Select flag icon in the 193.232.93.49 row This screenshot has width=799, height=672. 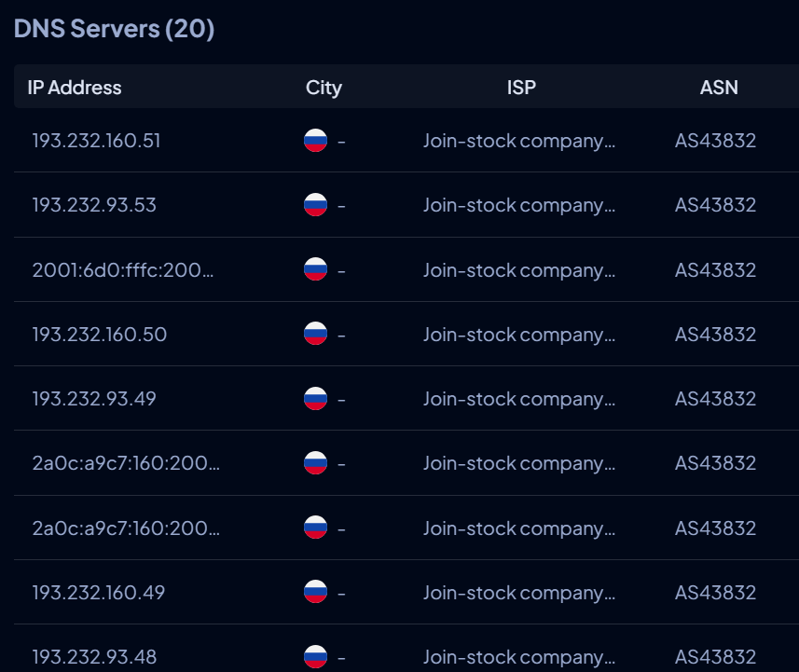(315, 399)
